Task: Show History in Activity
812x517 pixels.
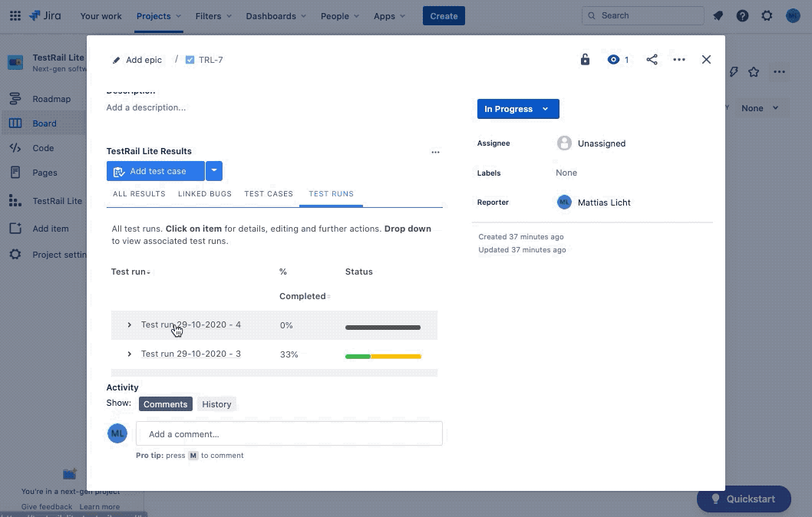Action: 216,404
